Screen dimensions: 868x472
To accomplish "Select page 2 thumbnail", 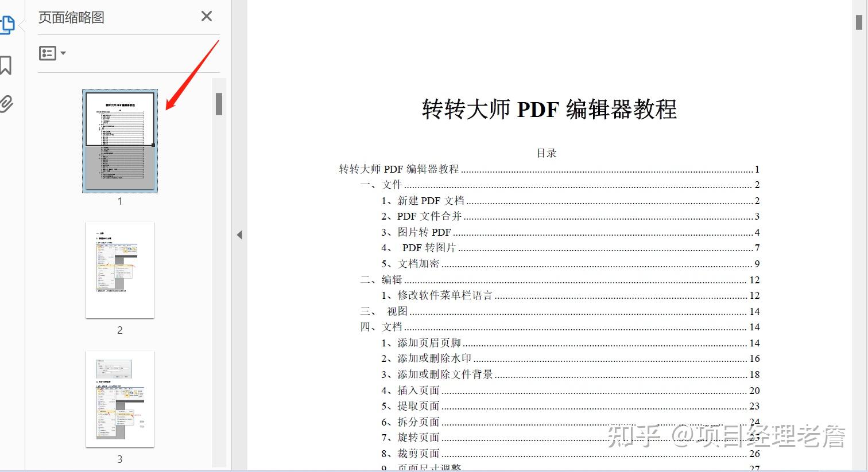I will (120, 270).
